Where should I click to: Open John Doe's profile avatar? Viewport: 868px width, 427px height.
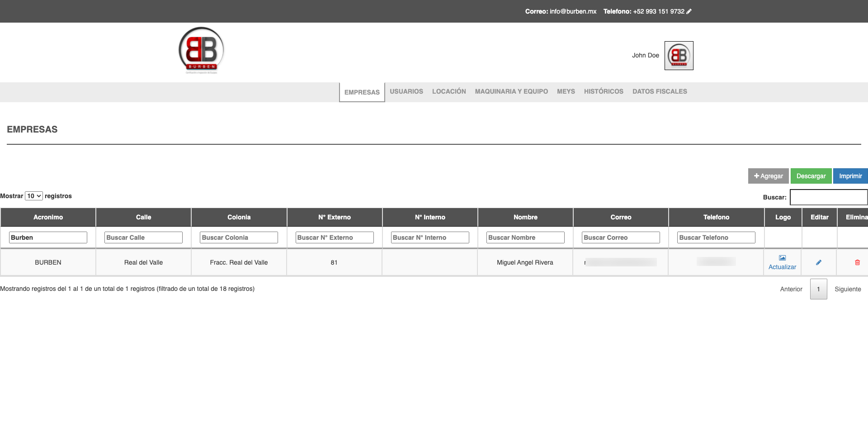point(679,56)
